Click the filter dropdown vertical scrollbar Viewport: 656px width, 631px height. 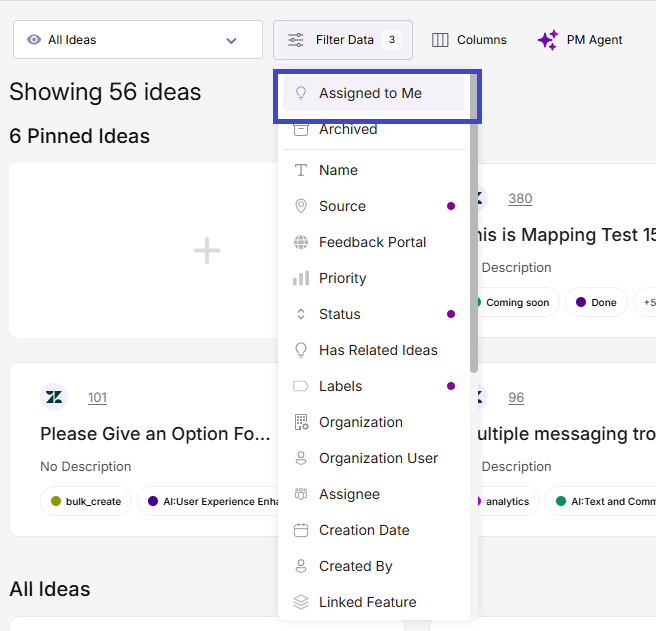(x=474, y=224)
